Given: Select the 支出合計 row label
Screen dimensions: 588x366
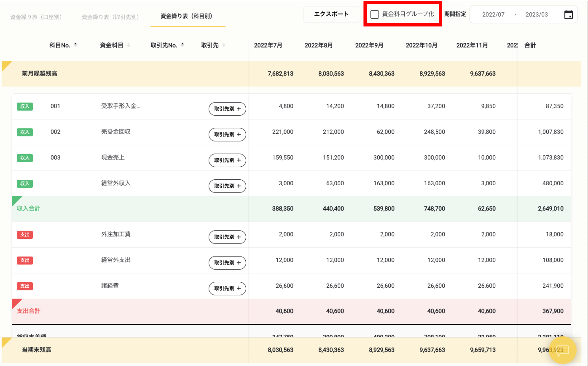Looking at the screenshot, I should (29, 311).
